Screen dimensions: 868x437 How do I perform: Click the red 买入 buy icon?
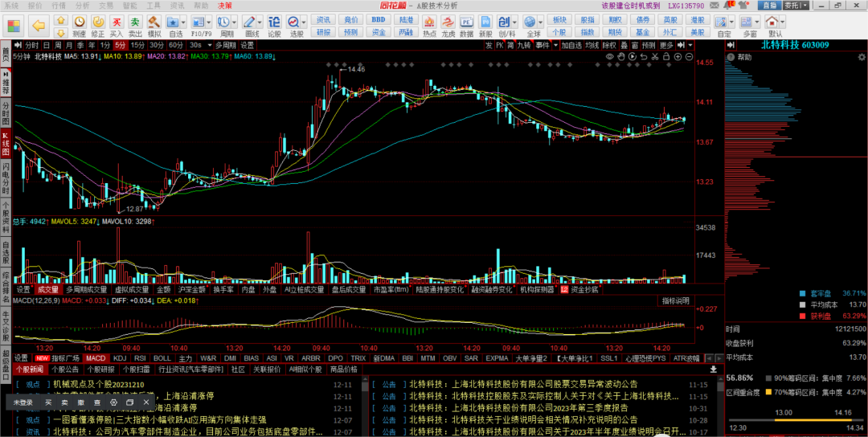point(117,22)
